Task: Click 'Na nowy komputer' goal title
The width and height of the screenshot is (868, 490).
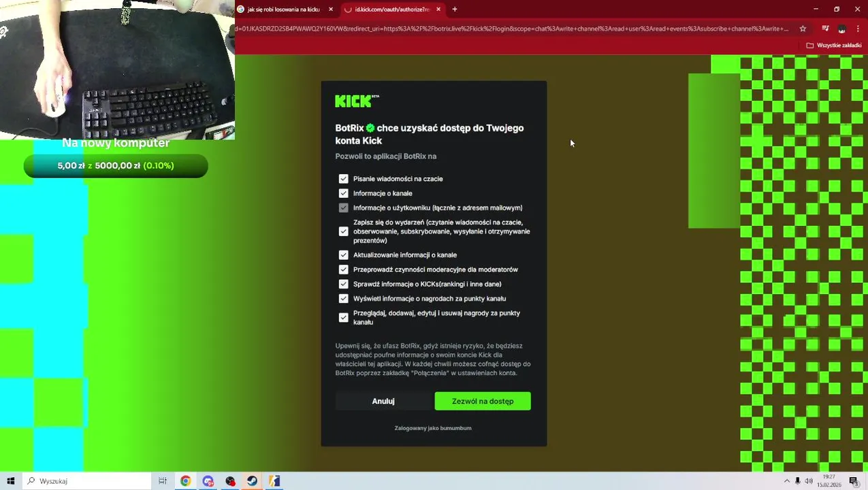Action: pos(116,143)
